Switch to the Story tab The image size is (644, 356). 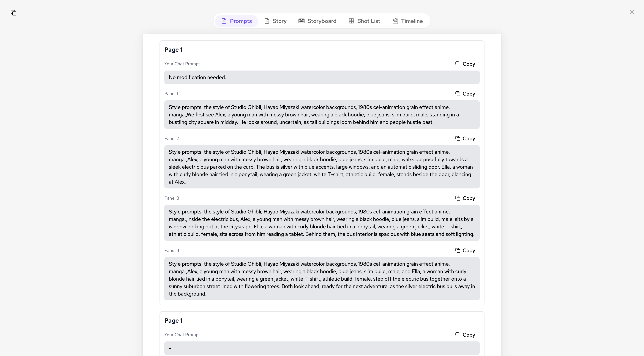(x=275, y=21)
